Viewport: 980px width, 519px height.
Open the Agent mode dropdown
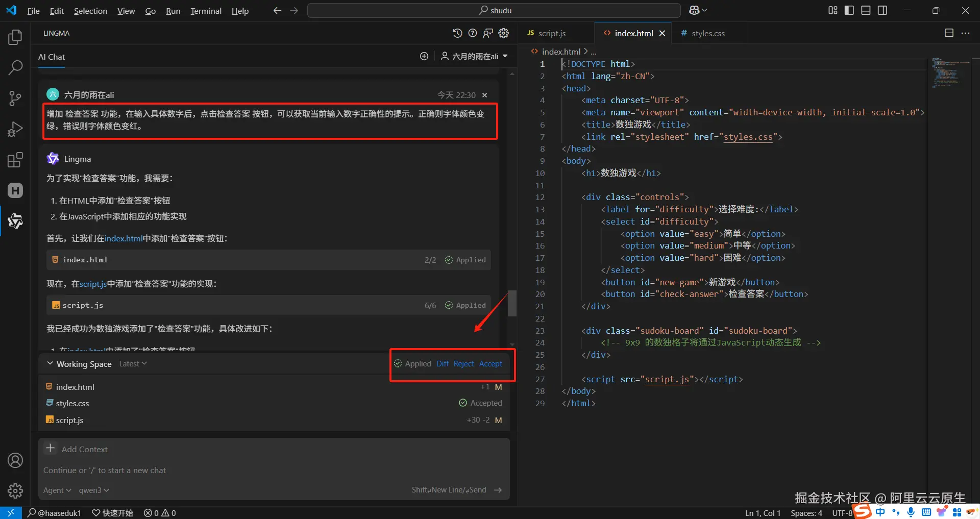[57, 490]
